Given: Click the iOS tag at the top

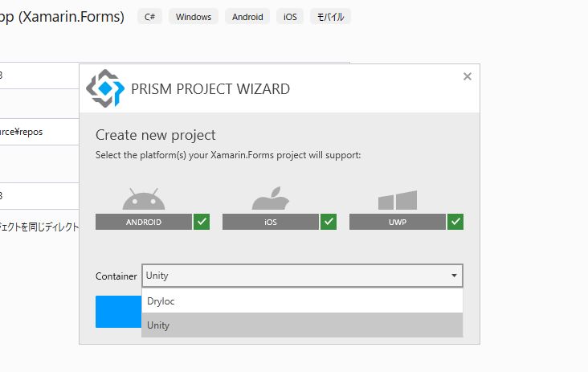Looking at the screenshot, I should [290, 17].
